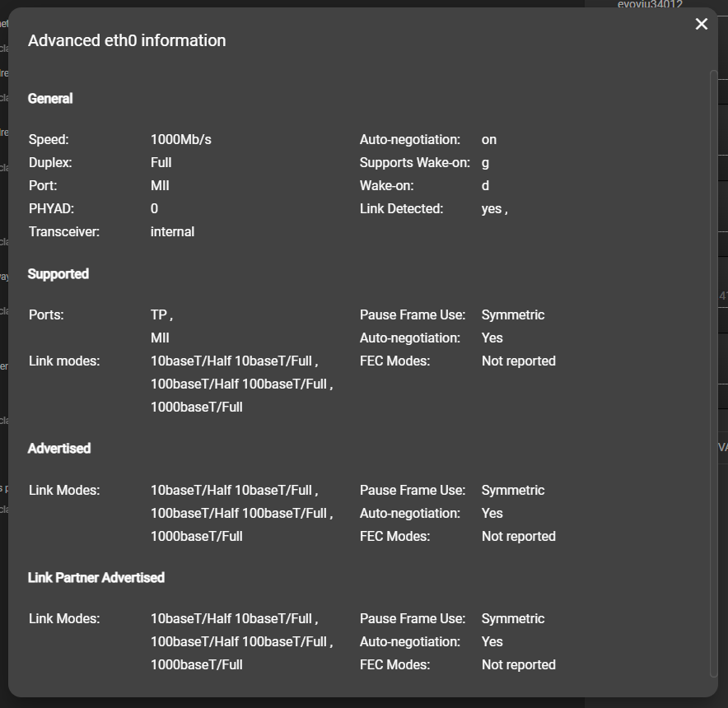Viewport: 728px width, 708px height.
Task: Click the Supports Wake-on value g
Action: pyautogui.click(x=484, y=162)
